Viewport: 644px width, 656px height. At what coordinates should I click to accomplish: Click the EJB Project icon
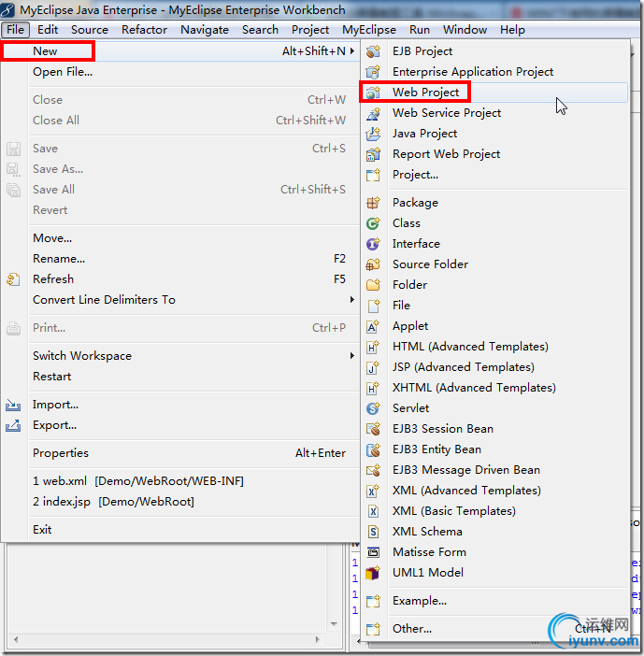[373, 51]
